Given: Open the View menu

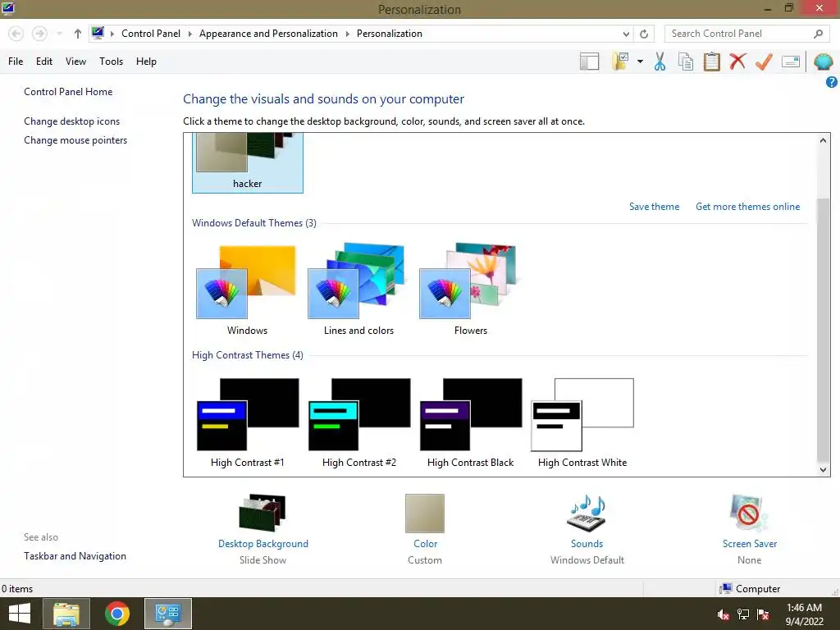Looking at the screenshot, I should (x=75, y=61).
